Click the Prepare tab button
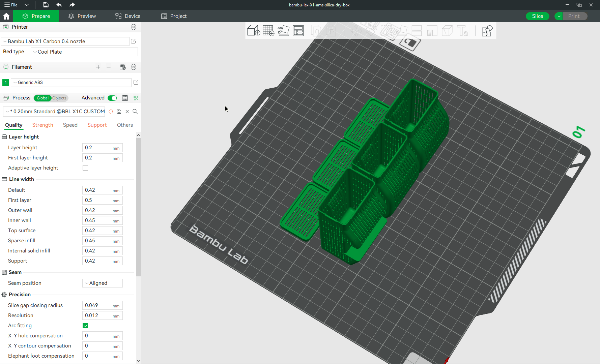The height and width of the screenshot is (364, 600). 36,16
